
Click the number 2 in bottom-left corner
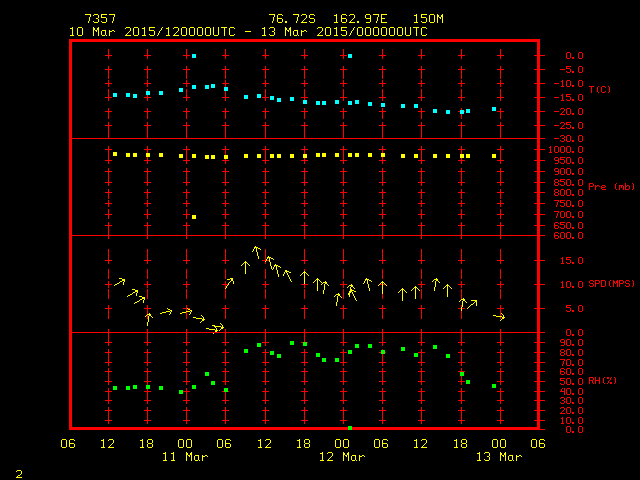[18, 471]
